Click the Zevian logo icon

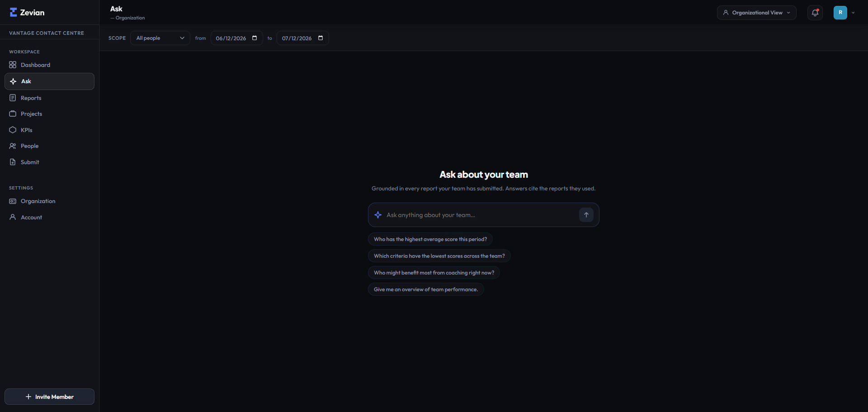pyautogui.click(x=13, y=12)
